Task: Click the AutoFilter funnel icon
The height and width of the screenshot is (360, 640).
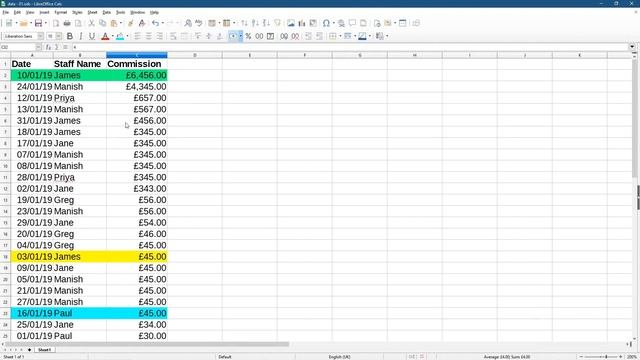Action: tap(278, 23)
